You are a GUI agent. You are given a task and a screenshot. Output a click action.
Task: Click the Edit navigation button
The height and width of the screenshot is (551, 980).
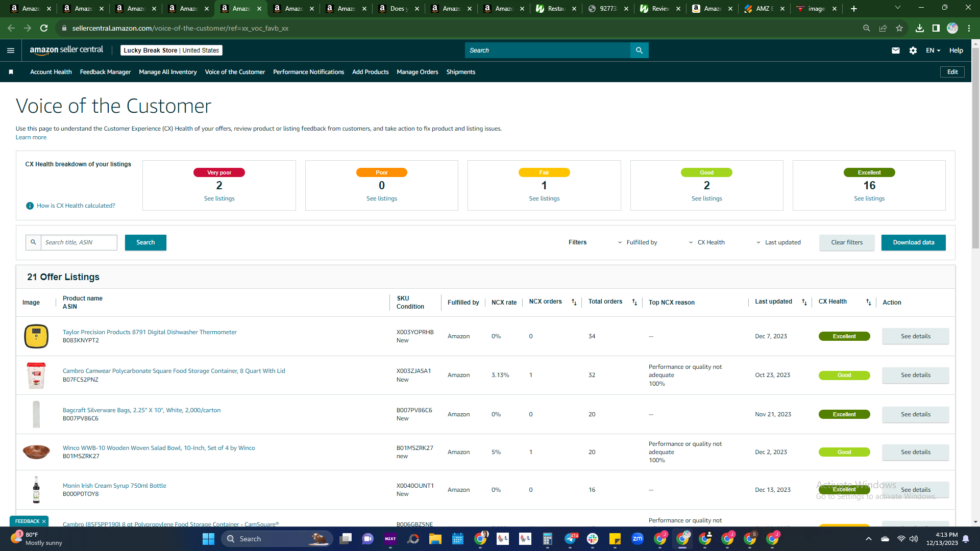(x=952, y=72)
